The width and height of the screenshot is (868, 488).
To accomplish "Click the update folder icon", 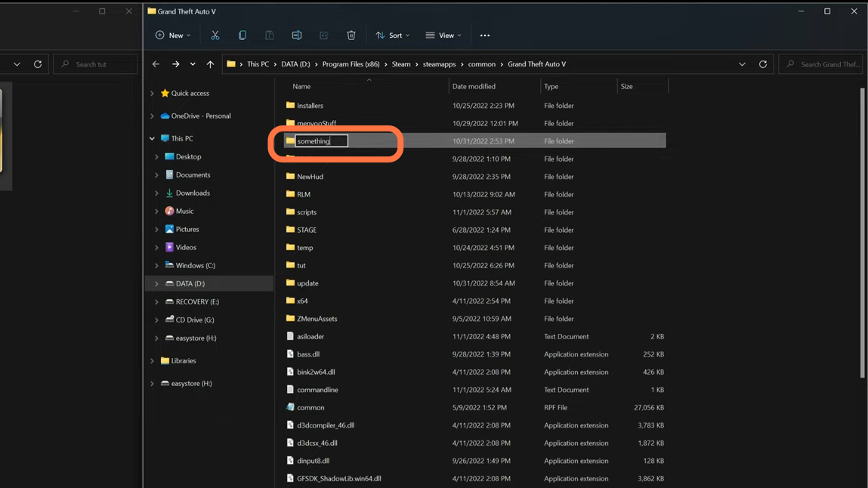I will click(x=290, y=283).
